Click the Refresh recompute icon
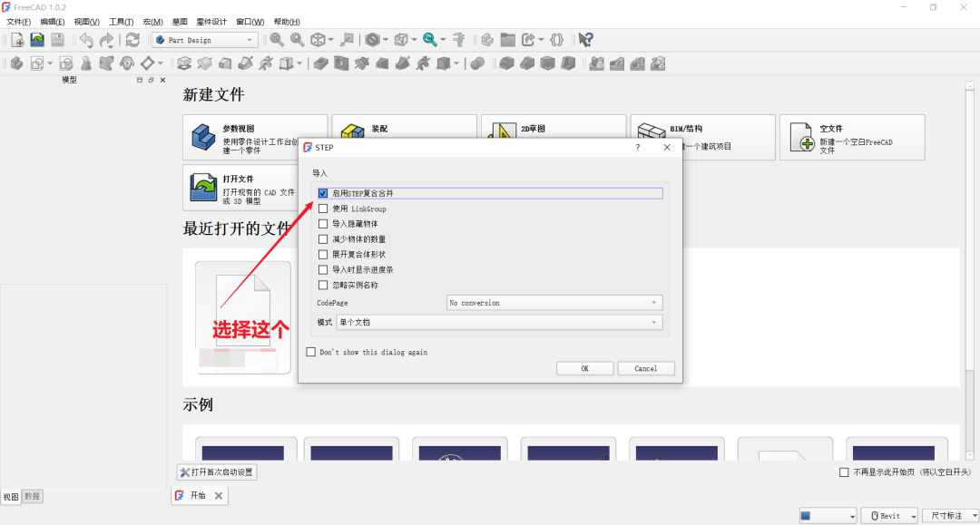The width and height of the screenshot is (980, 525). pos(132,40)
